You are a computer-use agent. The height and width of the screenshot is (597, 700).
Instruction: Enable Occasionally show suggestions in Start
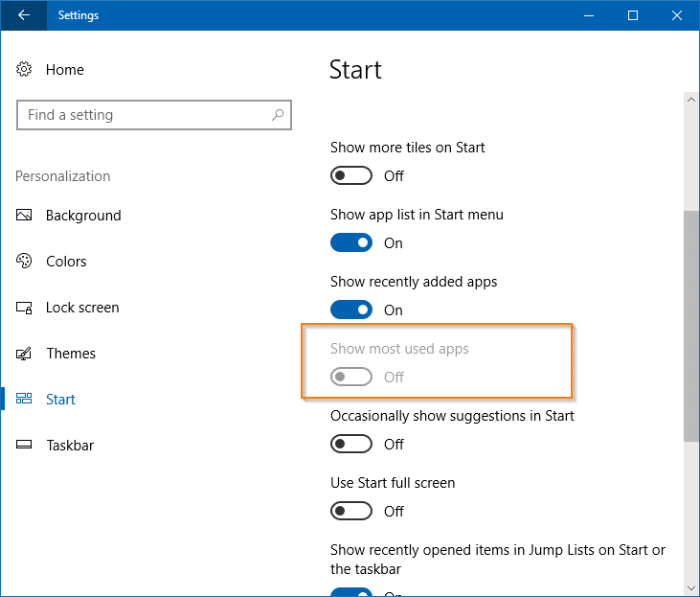pos(351,444)
